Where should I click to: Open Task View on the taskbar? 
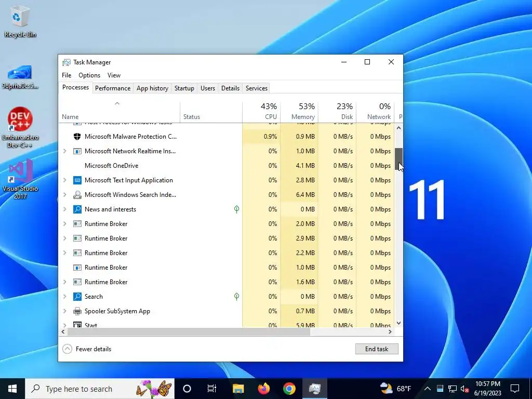[212, 389]
